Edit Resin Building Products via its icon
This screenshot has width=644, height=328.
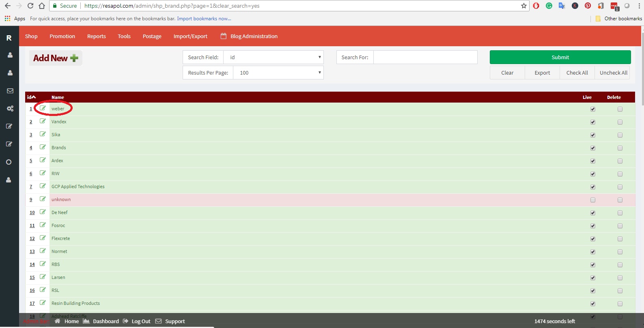click(43, 303)
